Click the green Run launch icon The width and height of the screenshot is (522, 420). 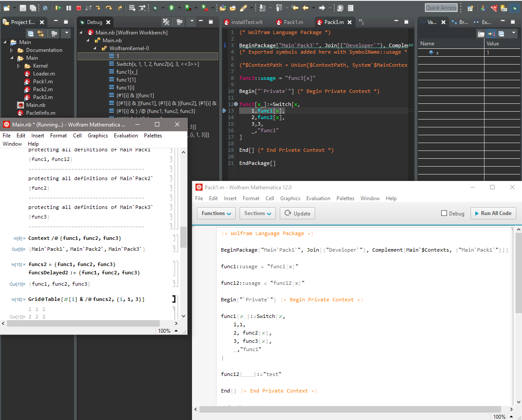coord(172,8)
